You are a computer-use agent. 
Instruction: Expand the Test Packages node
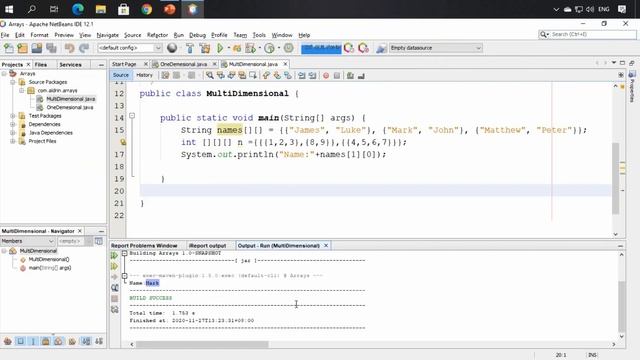13,116
